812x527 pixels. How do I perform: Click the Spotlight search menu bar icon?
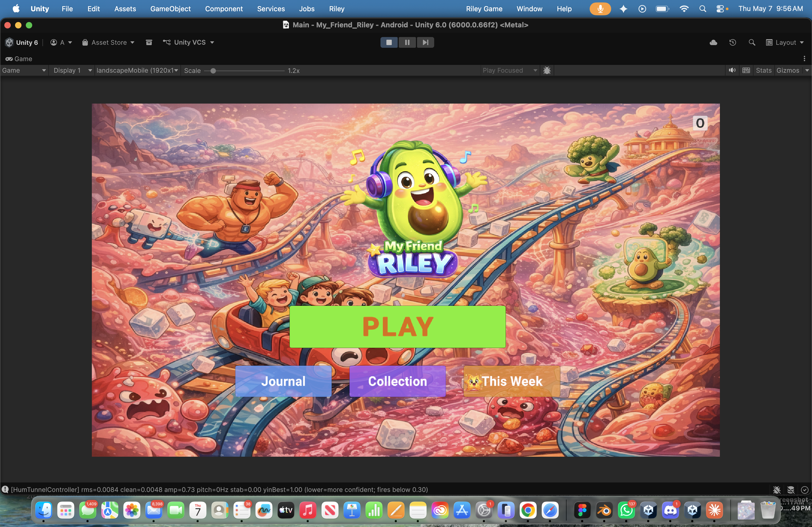[x=702, y=9]
